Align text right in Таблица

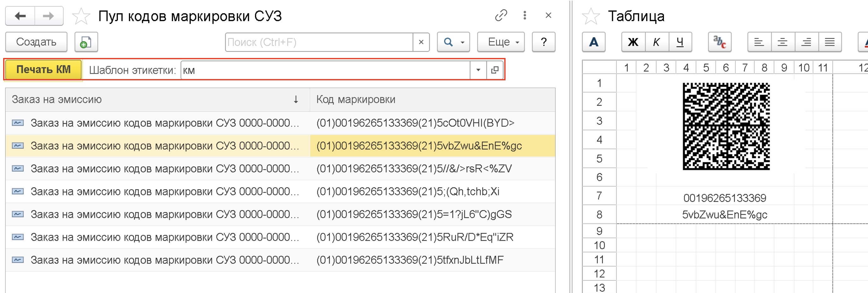[806, 42]
